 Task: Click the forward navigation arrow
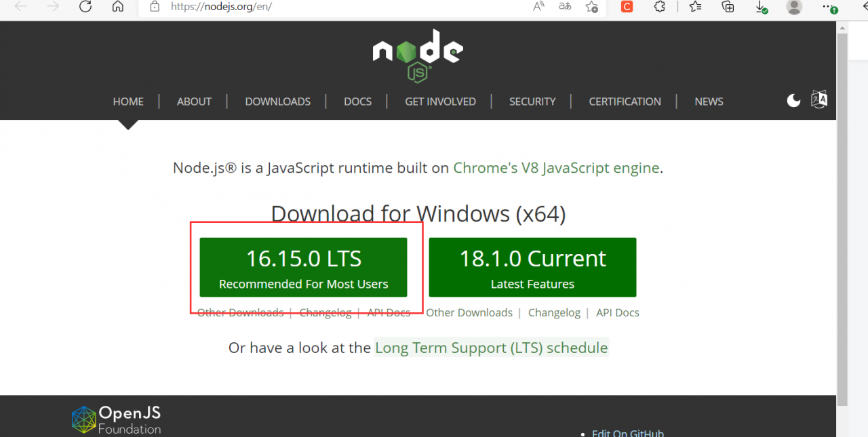coord(53,7)
